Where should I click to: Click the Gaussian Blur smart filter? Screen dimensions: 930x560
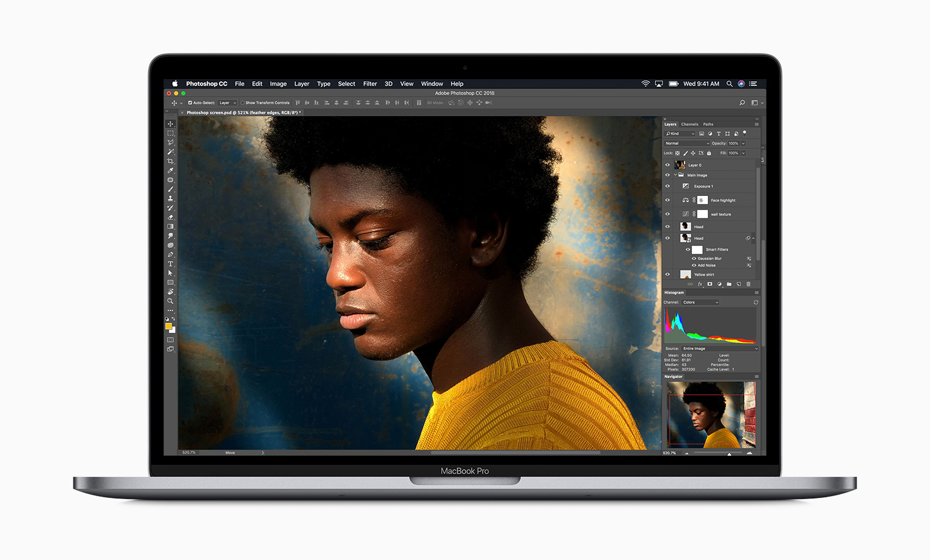tap(709, 258)
